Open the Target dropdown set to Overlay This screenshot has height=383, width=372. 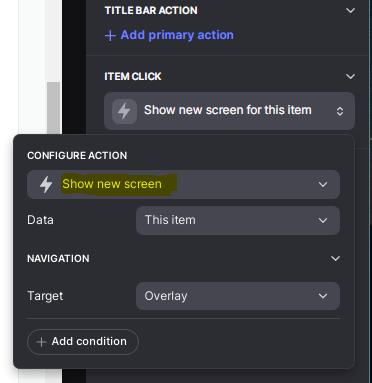[x=238, y=296]
